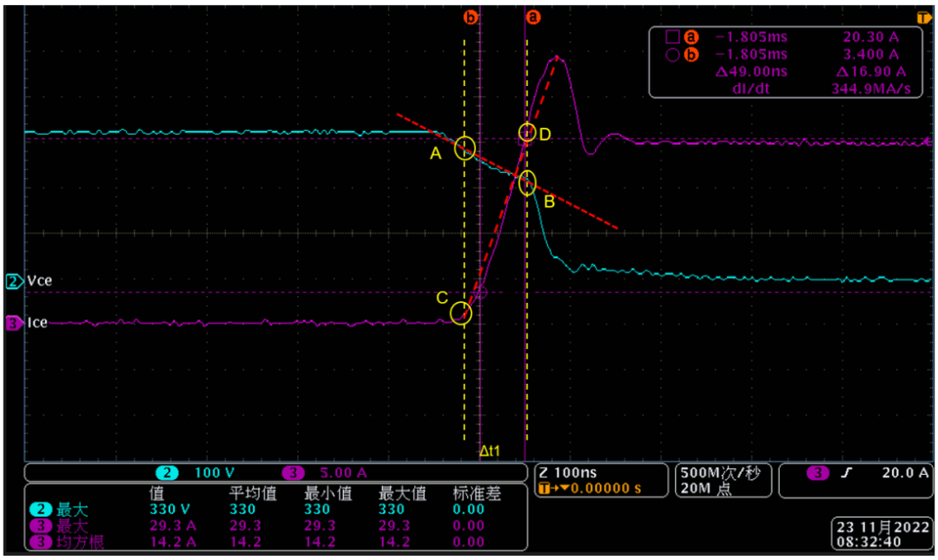Click the channel 2 badge showing 100 V
This screenshot has height=560, width=938.
coord(195,472)
